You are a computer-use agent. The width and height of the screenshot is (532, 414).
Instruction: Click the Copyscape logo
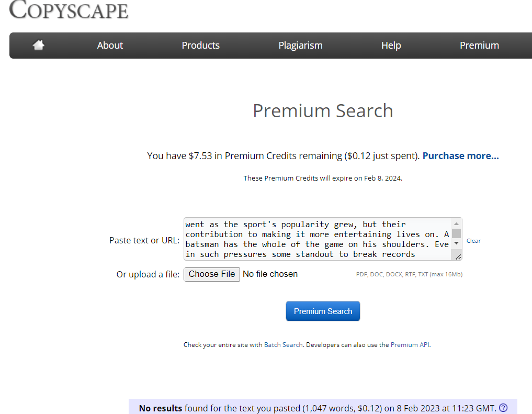(69, 9)
